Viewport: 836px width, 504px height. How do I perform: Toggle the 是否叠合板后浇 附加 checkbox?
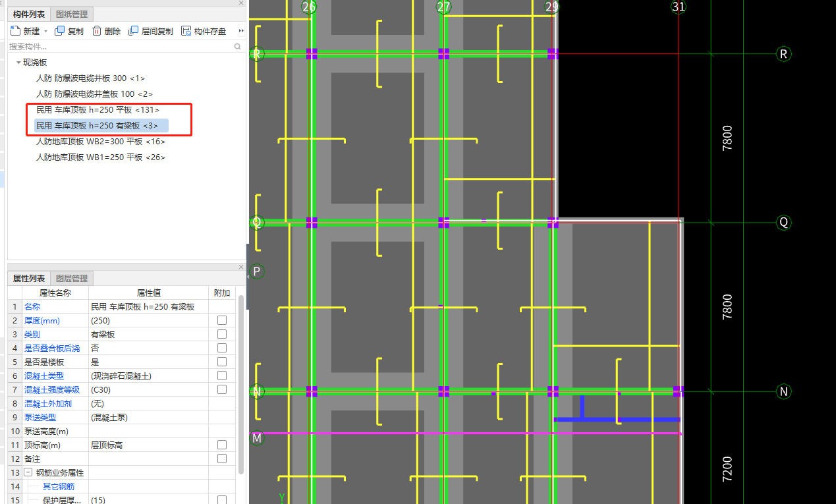tap(222, 348)
